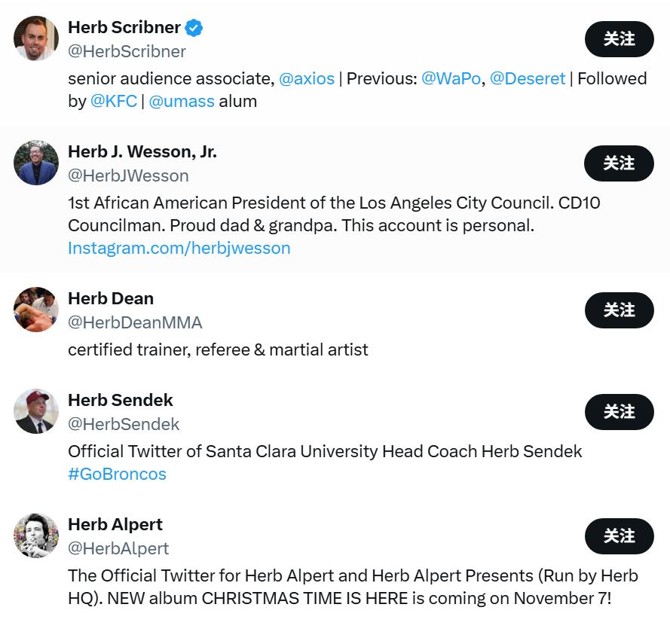Click the #GoBroncos hashtag
The height and width of the screenshot is (644, 670).
(117, 474)
